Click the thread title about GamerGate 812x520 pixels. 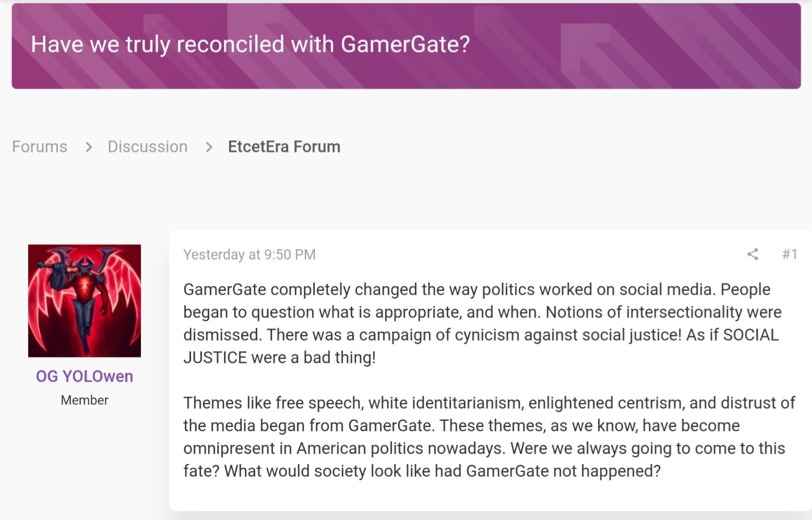[x=250, y=45]
